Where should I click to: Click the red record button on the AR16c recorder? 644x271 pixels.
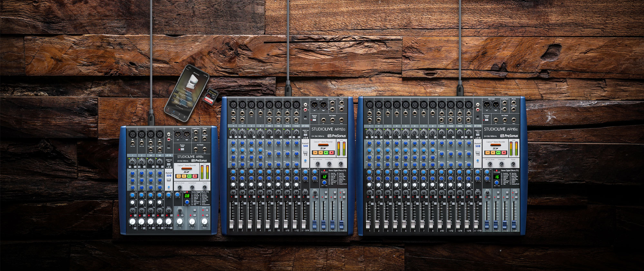(504, 152)
